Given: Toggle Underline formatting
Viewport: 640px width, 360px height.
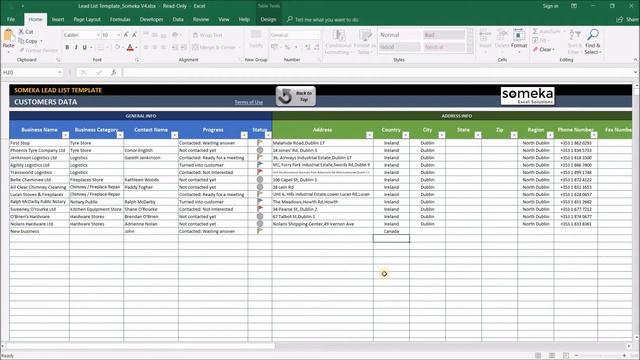Looking at the screenshot, I should [x=84, y=47].
